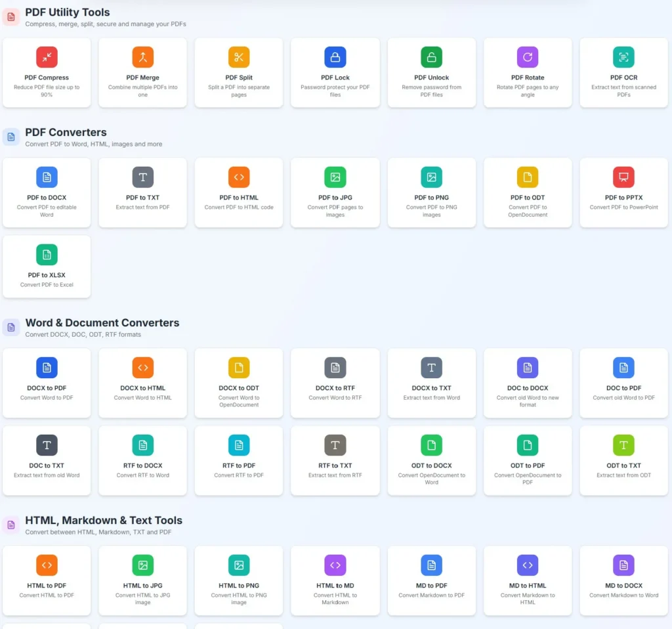Select the PDF Split scissors icon
The width and height of the screenshot is (672, 629).
[x=239, y=57]
